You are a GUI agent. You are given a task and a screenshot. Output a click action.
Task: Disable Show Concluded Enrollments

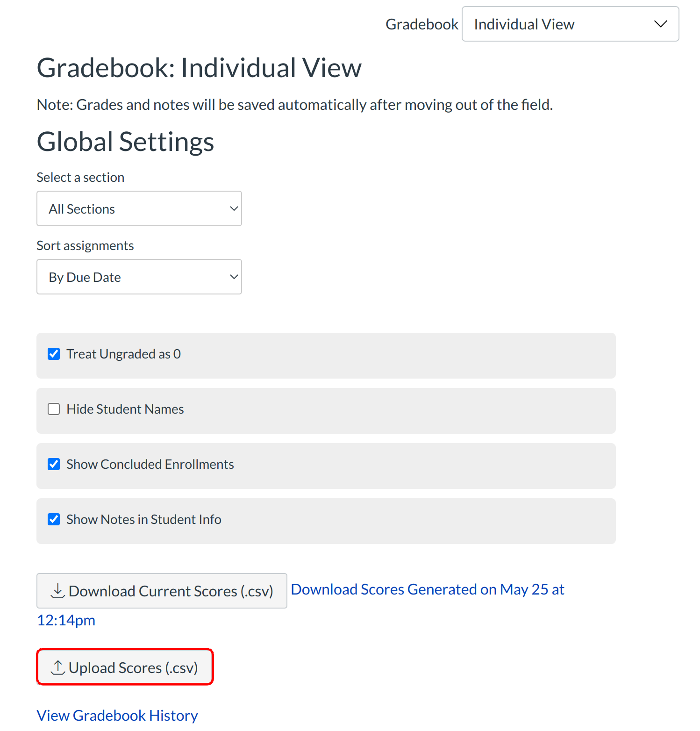pyautogui.click(x=54, y=464)
